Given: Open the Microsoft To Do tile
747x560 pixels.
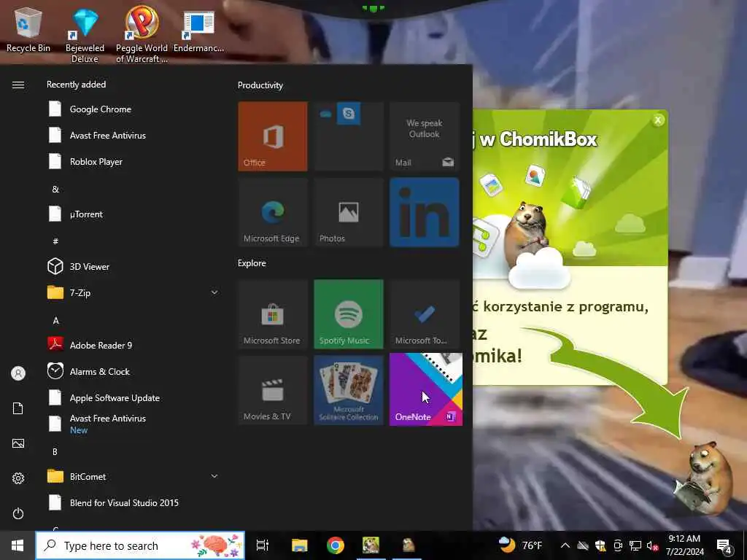Looking at the screenshot, I should click(x=424, y=314).
